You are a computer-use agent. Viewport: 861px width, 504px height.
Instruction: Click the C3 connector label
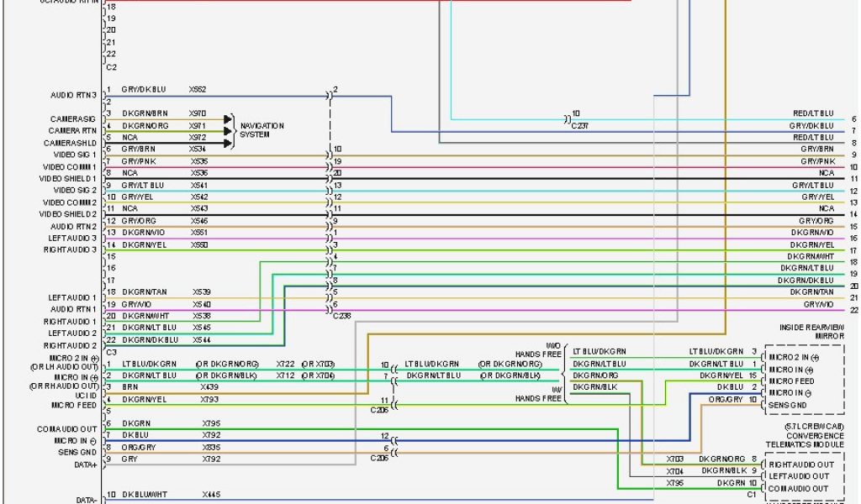point(111,352)
